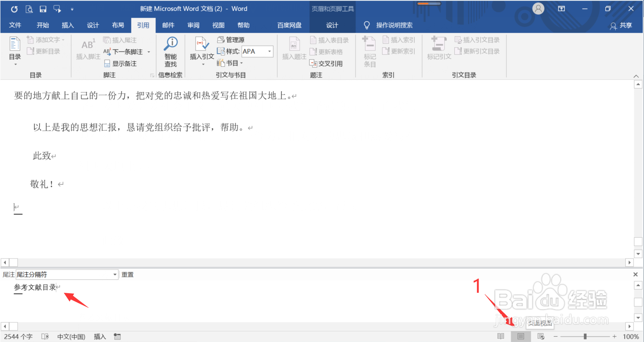This screenshot has width=644, height=342.
Task: Click the text 参考文献目录 in endnote pane
Action: [x=35, y=287]
